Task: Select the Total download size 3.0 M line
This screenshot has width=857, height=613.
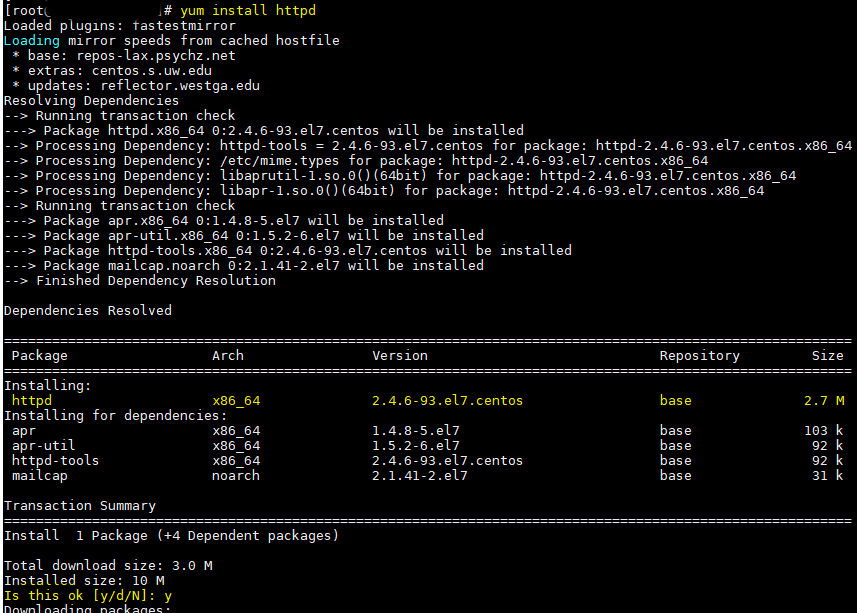Action: pos(105,565)
